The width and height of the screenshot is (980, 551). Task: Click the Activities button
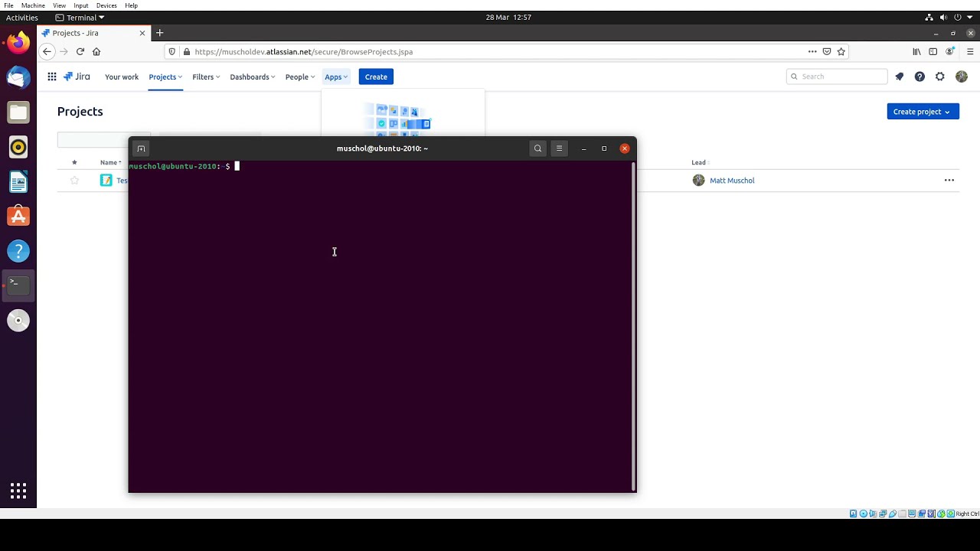pos(22,17)
